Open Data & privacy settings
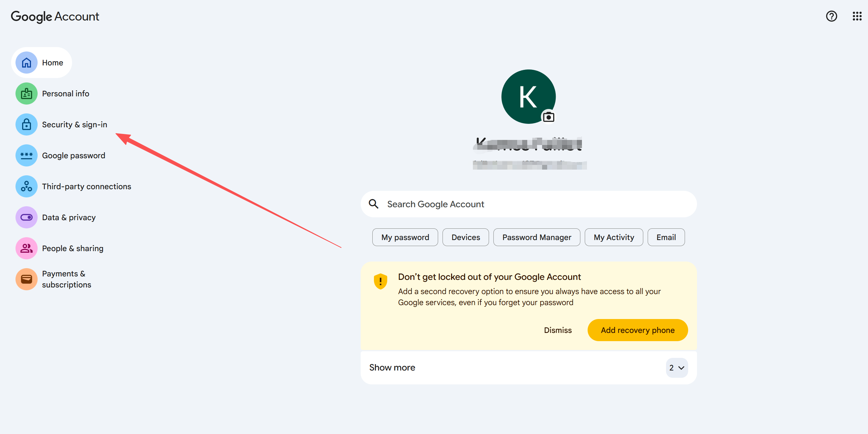This screenshot has height=434, width=868. point(69,218)
